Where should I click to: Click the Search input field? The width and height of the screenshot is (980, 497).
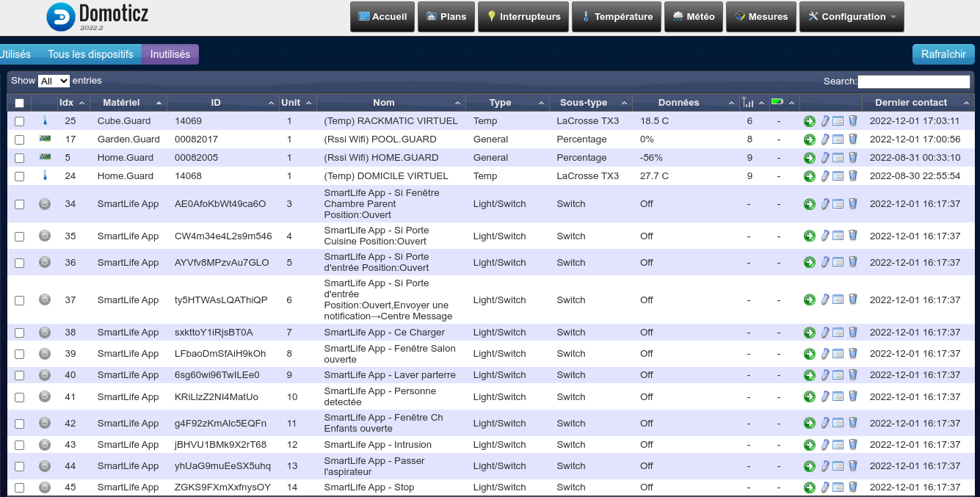913,81
